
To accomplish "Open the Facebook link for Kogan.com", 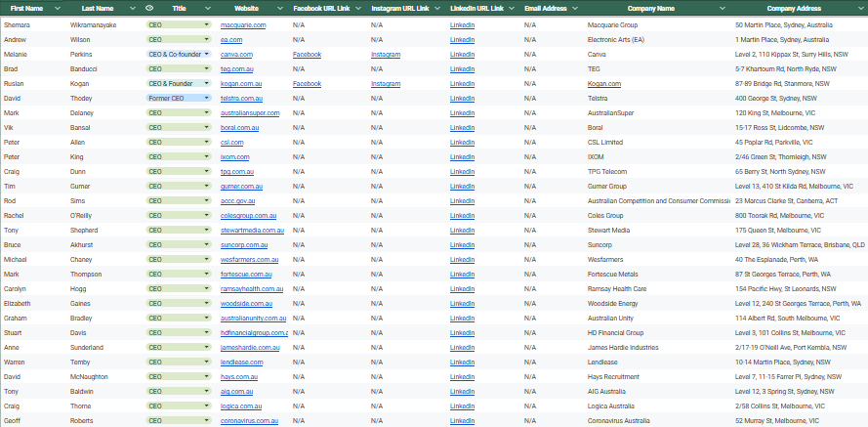I will 307,84.
